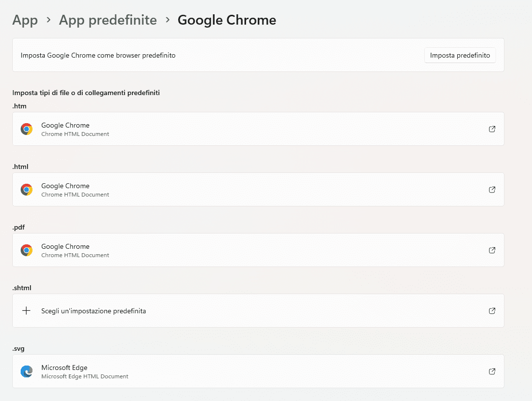Click Chrome icon in .pdf row
Screen dimensions: 532x401
pyautogui.click(x=27, y=250)
